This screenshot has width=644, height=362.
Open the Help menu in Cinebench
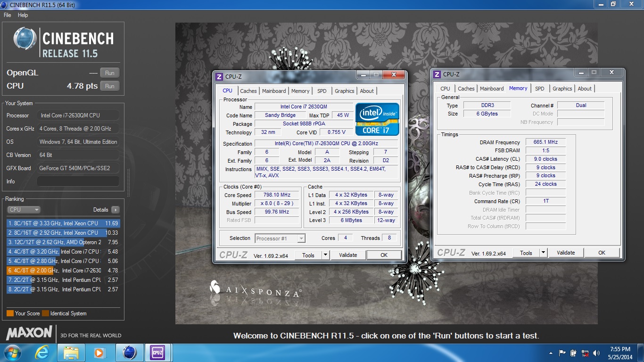[x=23, y=15]
